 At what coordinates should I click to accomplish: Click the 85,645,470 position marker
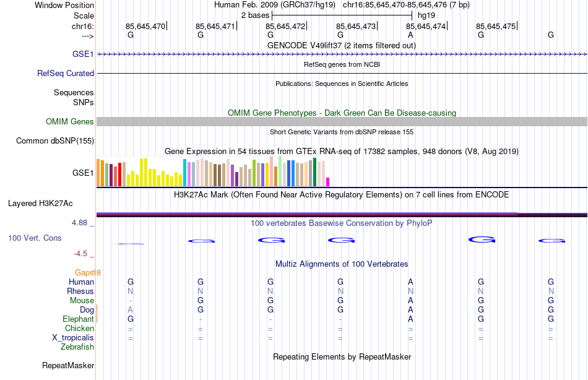146,26
